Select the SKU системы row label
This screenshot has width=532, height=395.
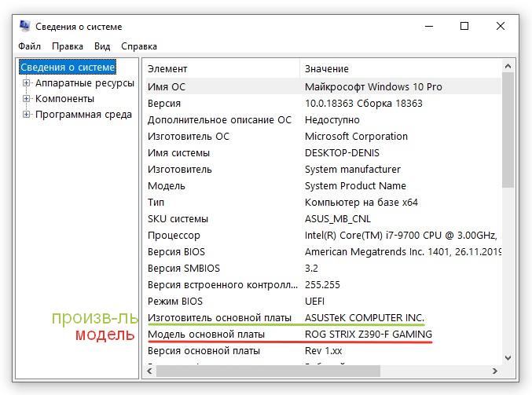178,218
